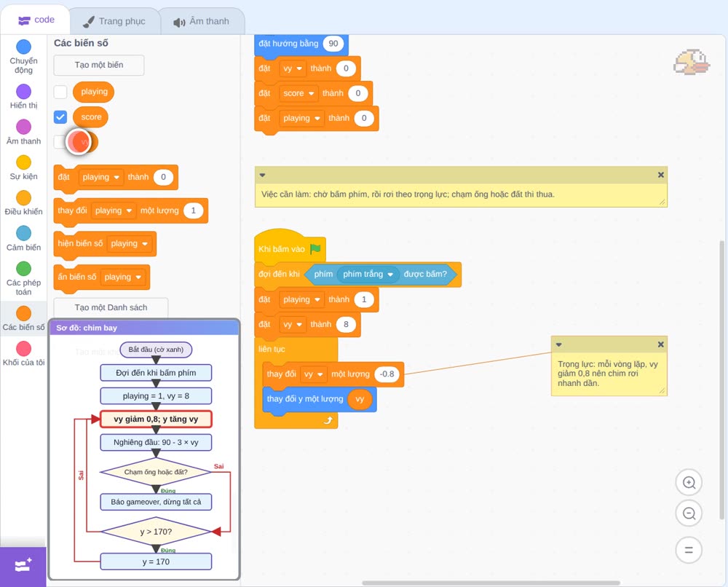Collapse the 'Việc cần làm' comment
This screenshot has width=728, height=587.
point(262,175)
